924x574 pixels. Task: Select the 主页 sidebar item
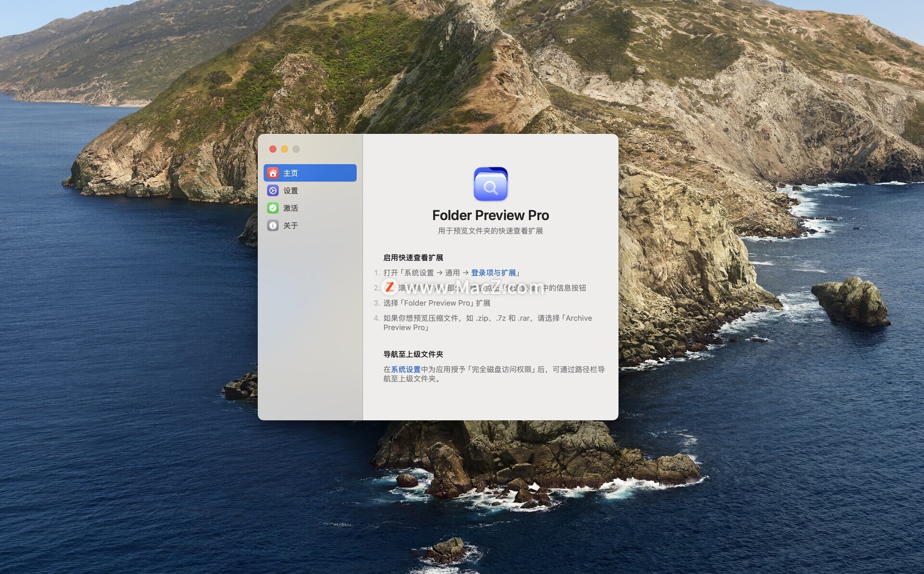pyautogui.click(x=310, y=173)
